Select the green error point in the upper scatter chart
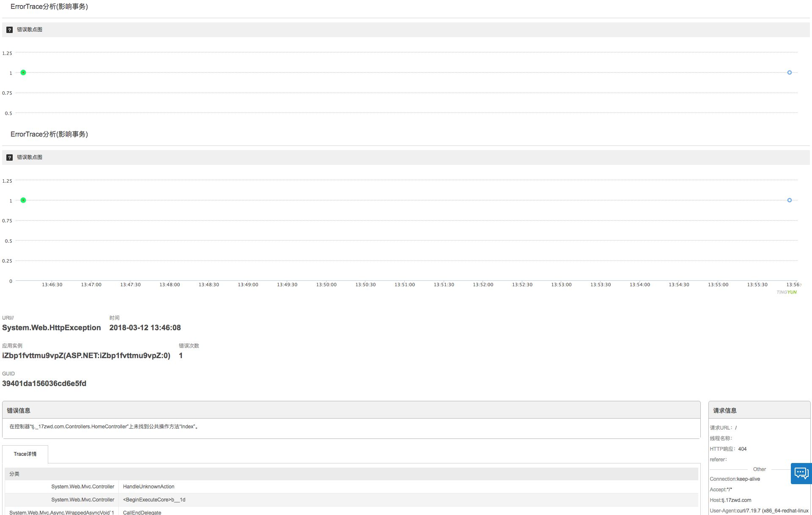 [23, 73]
